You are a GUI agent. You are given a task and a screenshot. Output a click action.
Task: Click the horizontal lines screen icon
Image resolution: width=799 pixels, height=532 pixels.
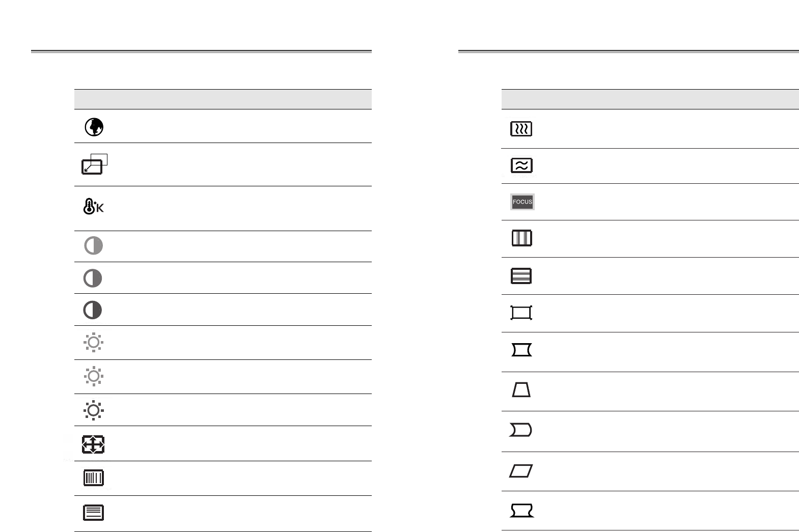pyautogui.click(x=94, y=513)
